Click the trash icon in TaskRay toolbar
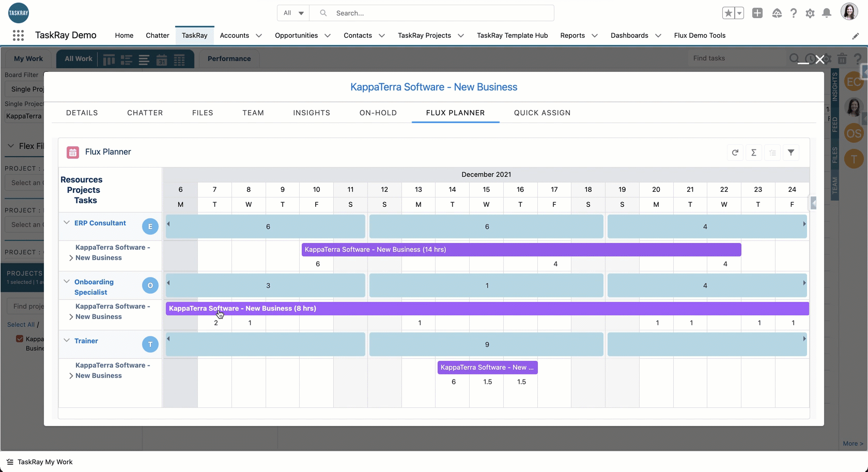This screenshot has width=868, height=472. point(842,59)
